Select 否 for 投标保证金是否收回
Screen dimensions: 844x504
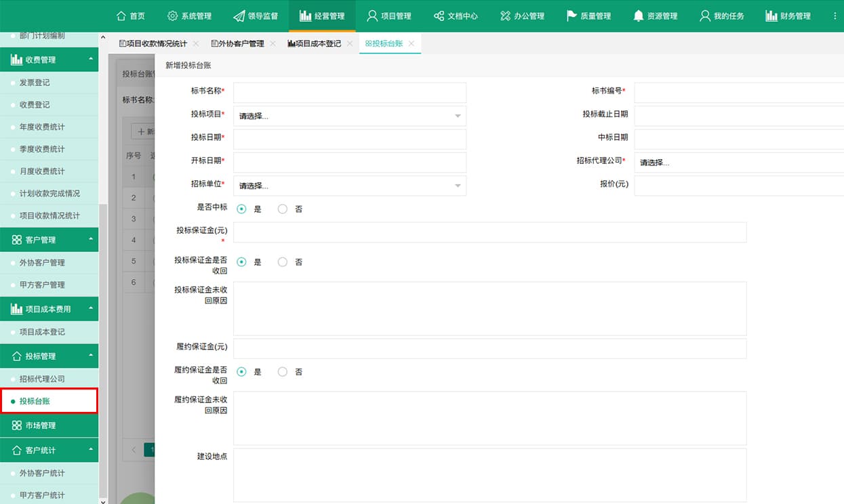point(283,262)
